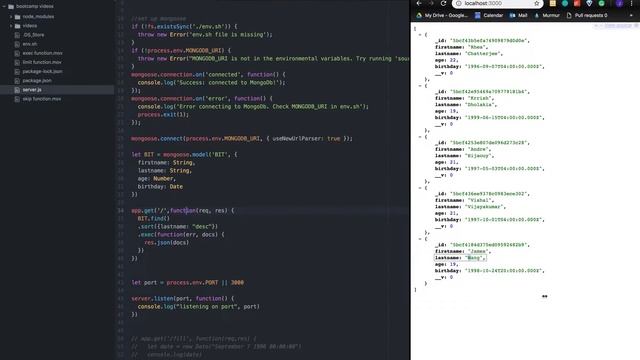Collapse the JSON object with firstname Vishal

pos(420,188)
